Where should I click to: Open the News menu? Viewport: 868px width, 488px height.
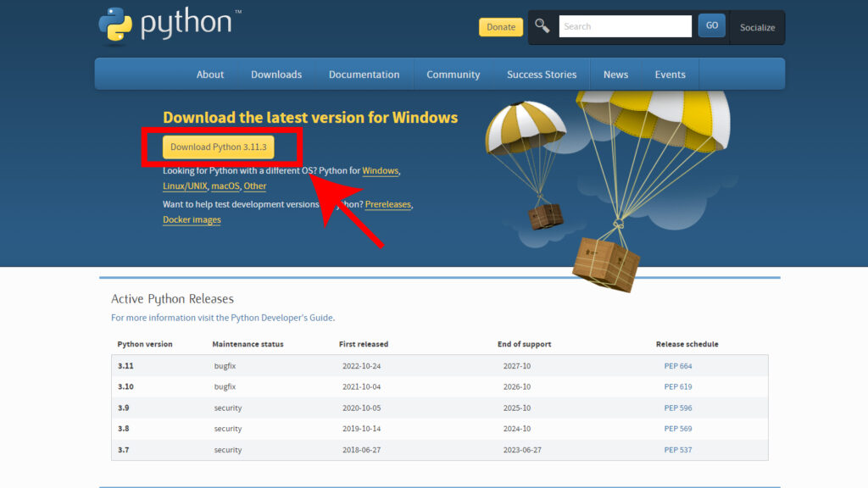(x=615, y=75)
